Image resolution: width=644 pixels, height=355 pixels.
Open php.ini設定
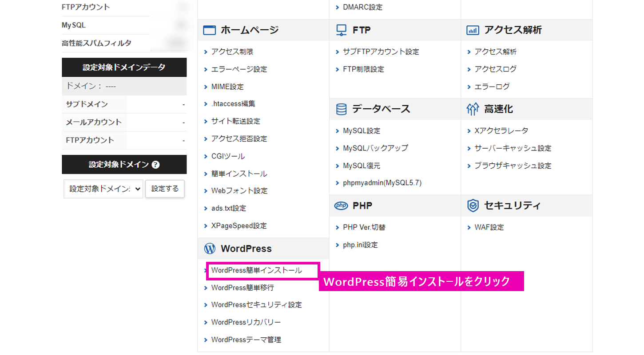(360, 245)
